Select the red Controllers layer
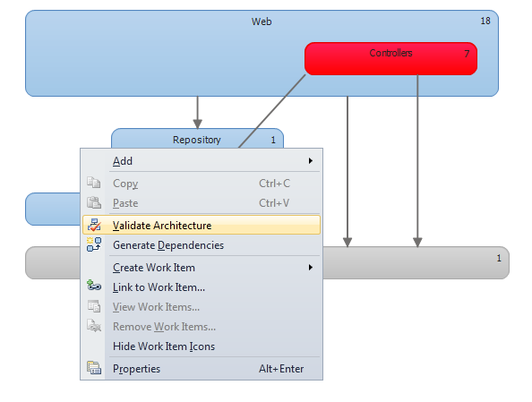Image resolution: width=532 pixels, height=402 pixels. [390, 59]
